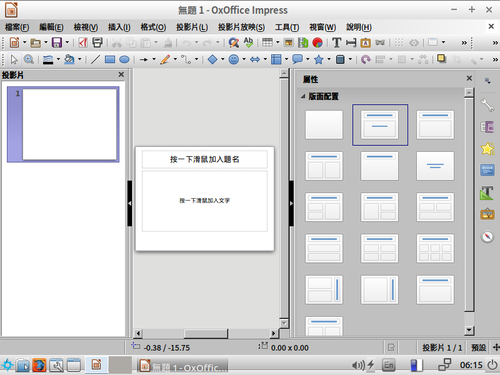Click the Rotate tool icon

pos(366,60)
